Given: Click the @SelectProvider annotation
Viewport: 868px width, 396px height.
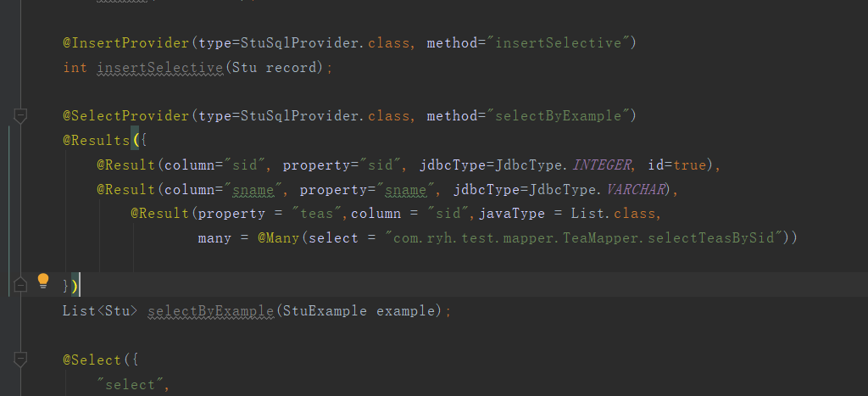Looking at the screenshot, I should coord(126,116).
